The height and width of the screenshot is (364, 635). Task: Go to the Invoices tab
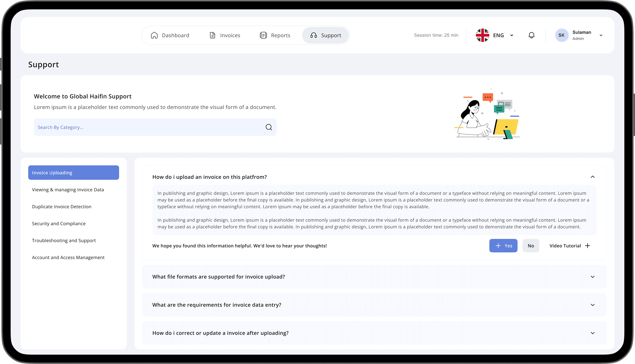[225, 35]
